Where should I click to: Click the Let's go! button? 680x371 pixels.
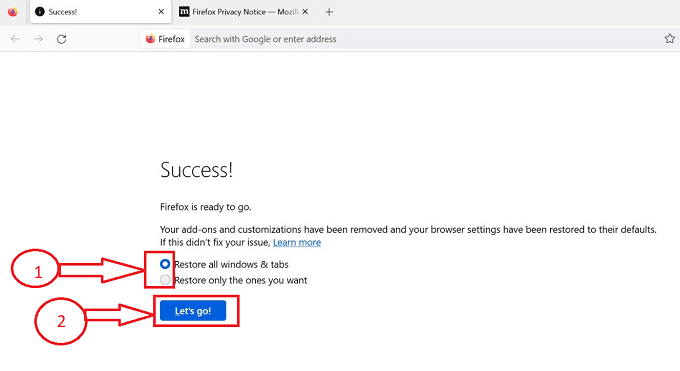193,311
